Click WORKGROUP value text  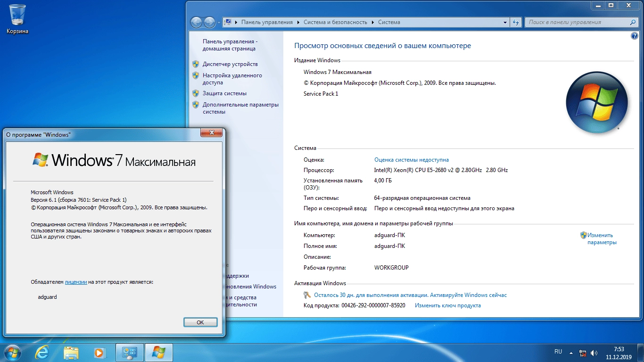click(391, 268)
